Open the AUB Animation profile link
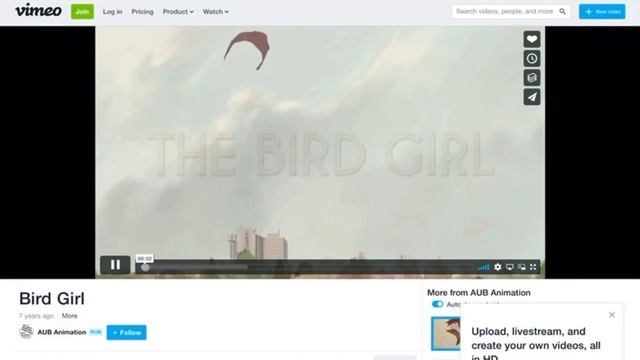Viewport: 640px width, 360px height. click(62, 332)
